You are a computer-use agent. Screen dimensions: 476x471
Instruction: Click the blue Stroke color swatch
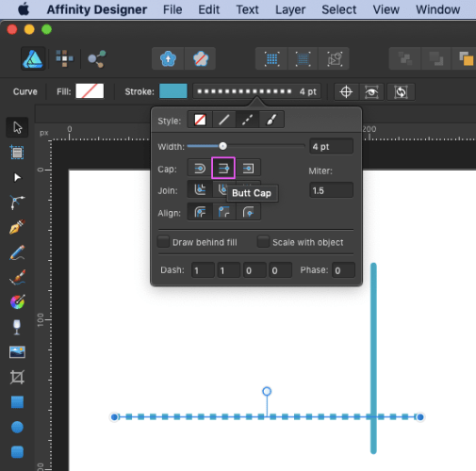(173, 91)
